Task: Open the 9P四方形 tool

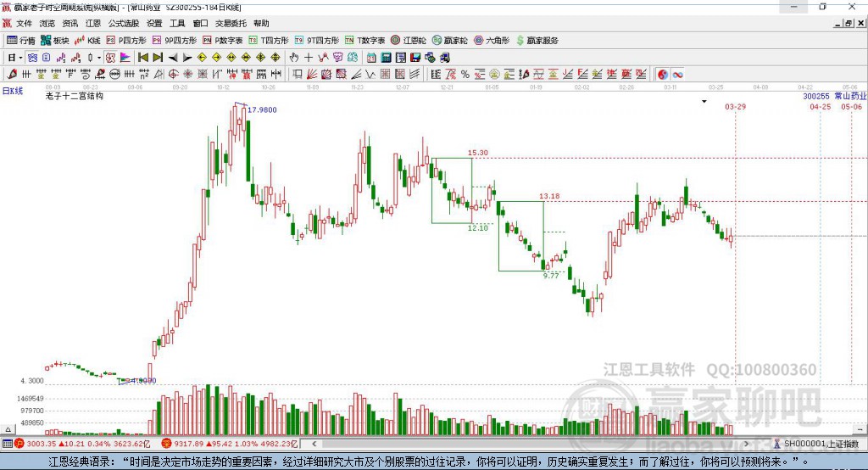Action: (175, 41)
